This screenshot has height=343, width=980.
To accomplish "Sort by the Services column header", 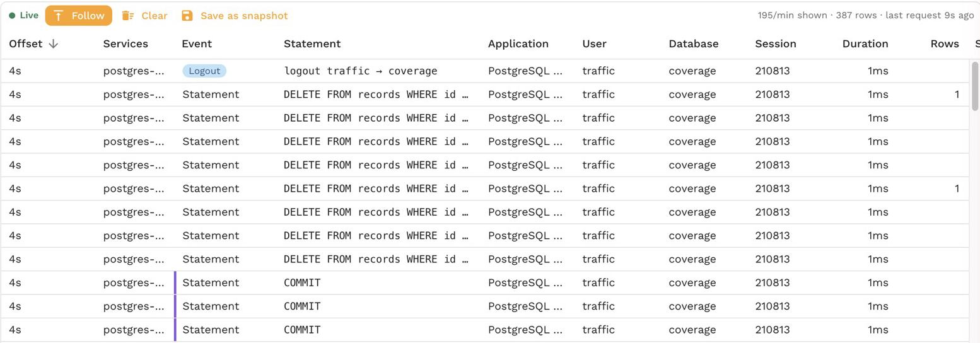I will coord(125,44).
